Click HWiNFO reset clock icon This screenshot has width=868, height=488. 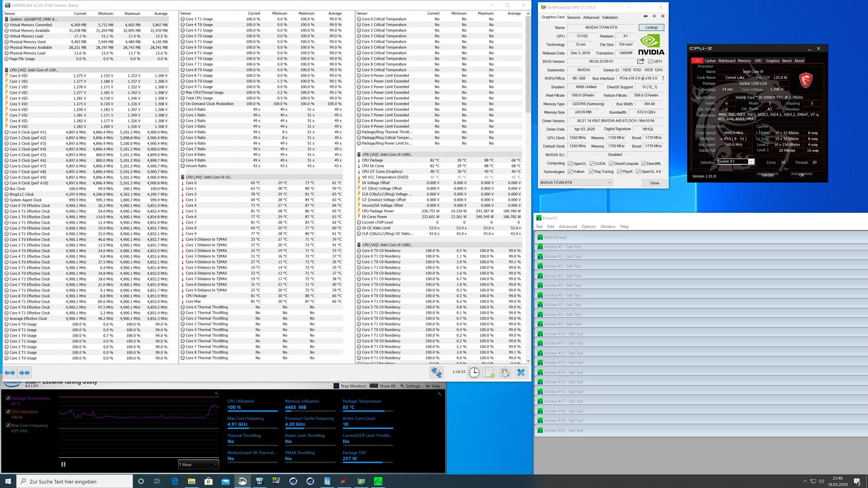coord(474,372)
